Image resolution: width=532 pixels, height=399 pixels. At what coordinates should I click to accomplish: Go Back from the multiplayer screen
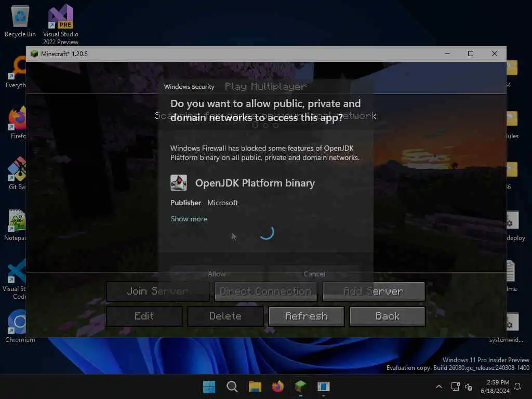388,316
